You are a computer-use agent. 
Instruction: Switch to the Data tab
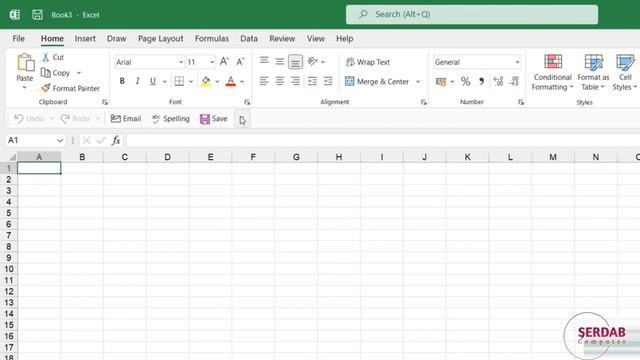pyautogui.click(x=249, y=39)
